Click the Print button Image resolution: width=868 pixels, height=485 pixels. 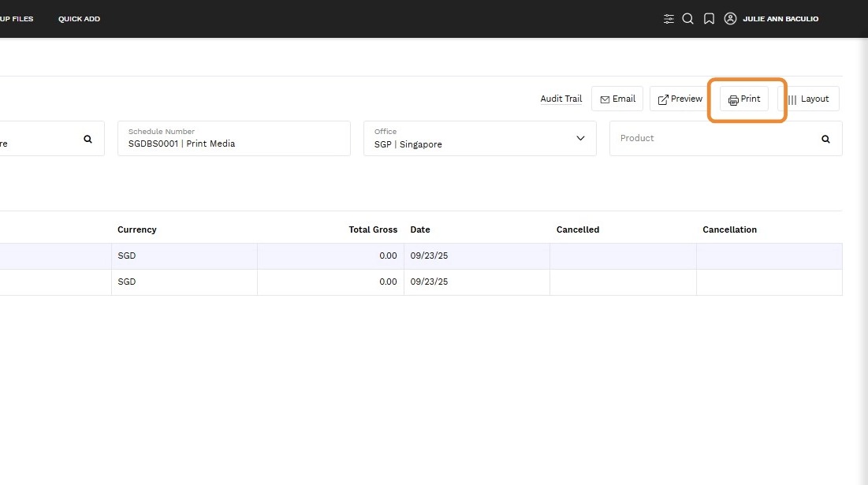pyautogui.click(x=744, y=99)
